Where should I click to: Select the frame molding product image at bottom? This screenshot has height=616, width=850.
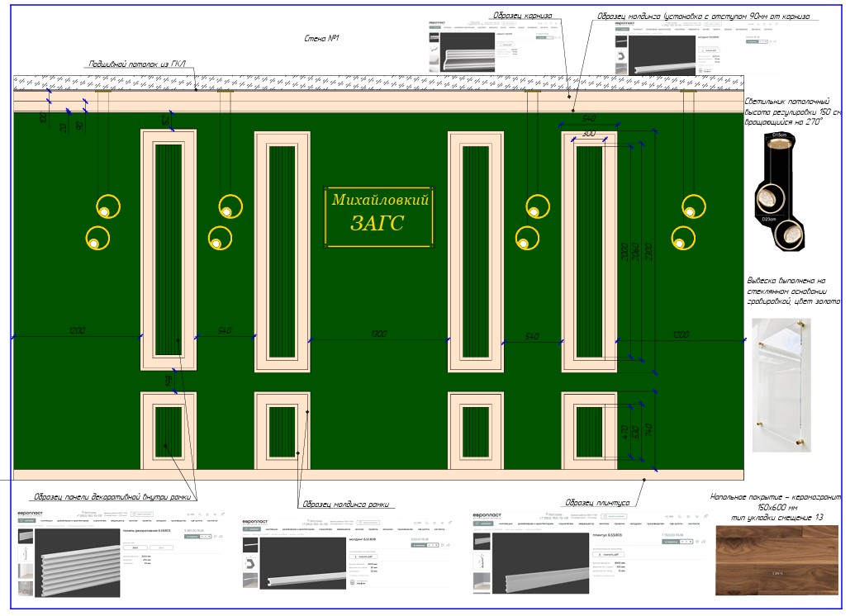pos(302,563)
